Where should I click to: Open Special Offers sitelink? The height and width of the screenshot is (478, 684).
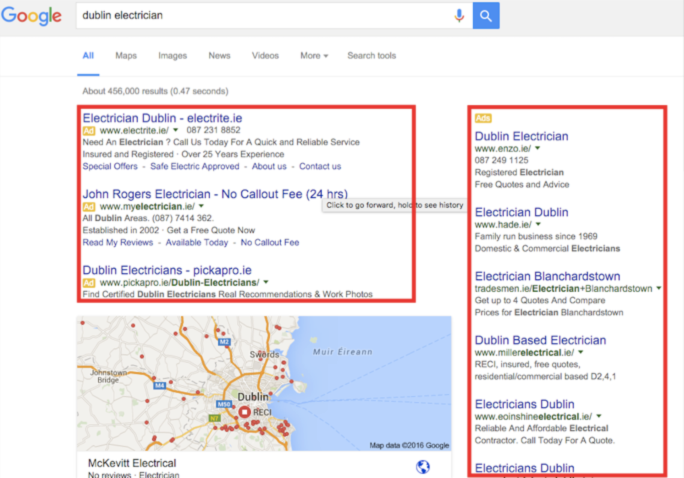click(110, 166)
